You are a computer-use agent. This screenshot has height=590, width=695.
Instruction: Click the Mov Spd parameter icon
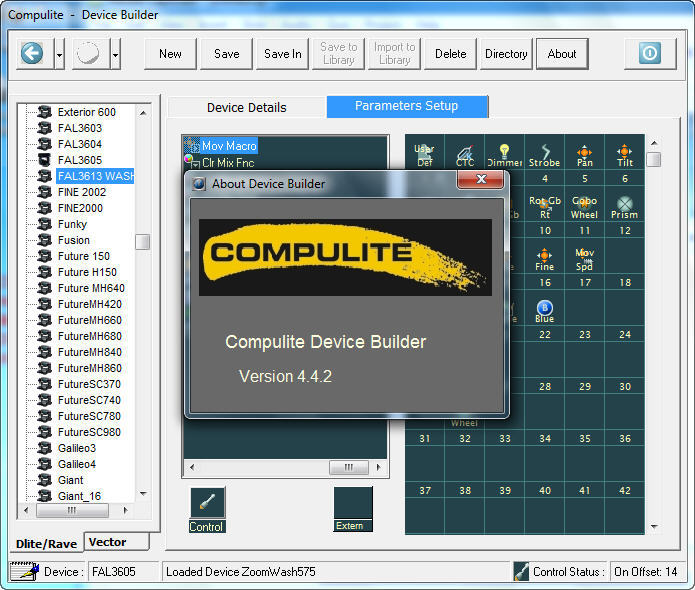tap(585, 258)
